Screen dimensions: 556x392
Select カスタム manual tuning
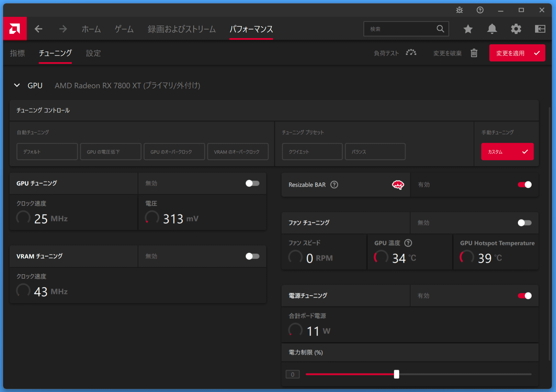pyautogui.click(x=507, y=151)
